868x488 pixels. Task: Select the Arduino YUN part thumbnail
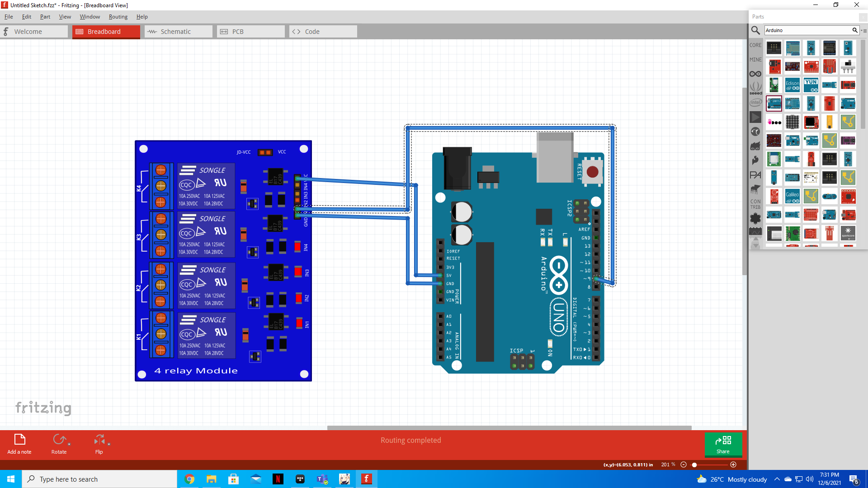click(811, 85)
